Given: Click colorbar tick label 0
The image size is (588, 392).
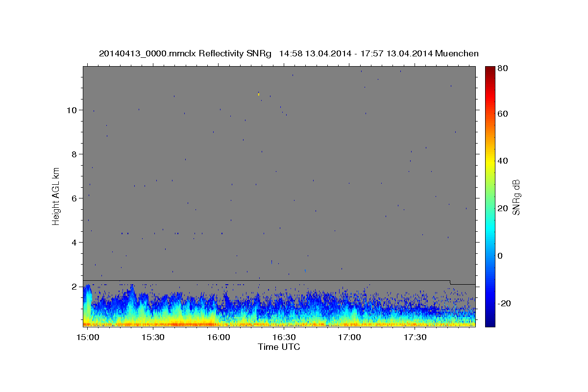Looking at the screenshot, I should [501, 256].
